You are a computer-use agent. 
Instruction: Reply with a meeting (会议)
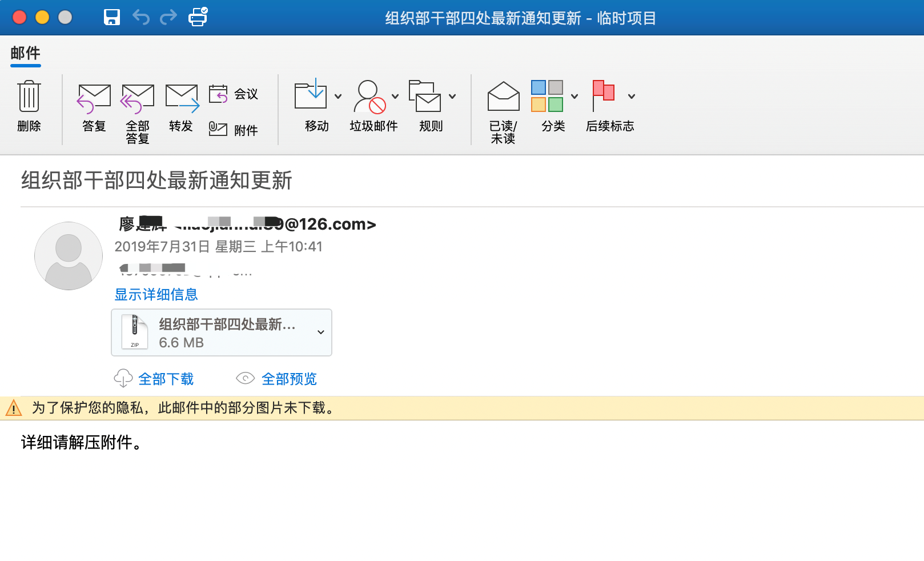[x=234, y=94]
